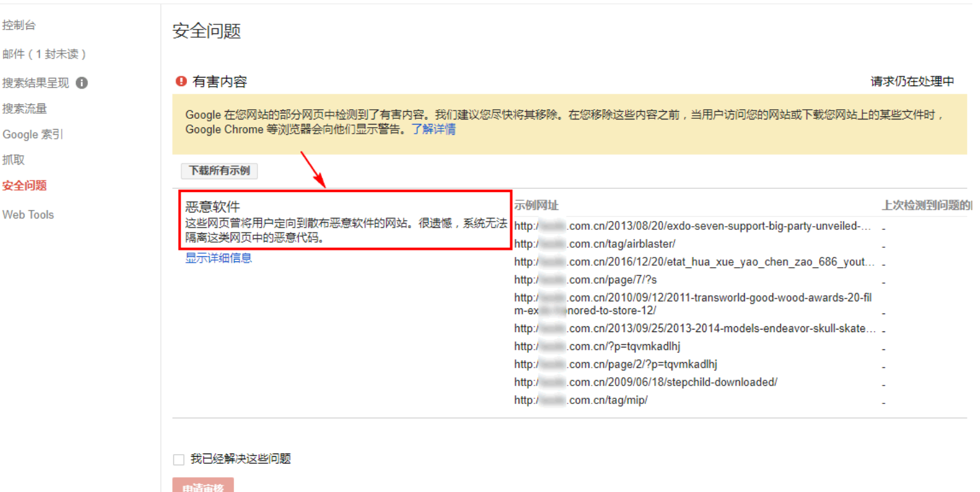Click the 申请审核 button
The width and height of the screenshot is (980, 492).
203,486
